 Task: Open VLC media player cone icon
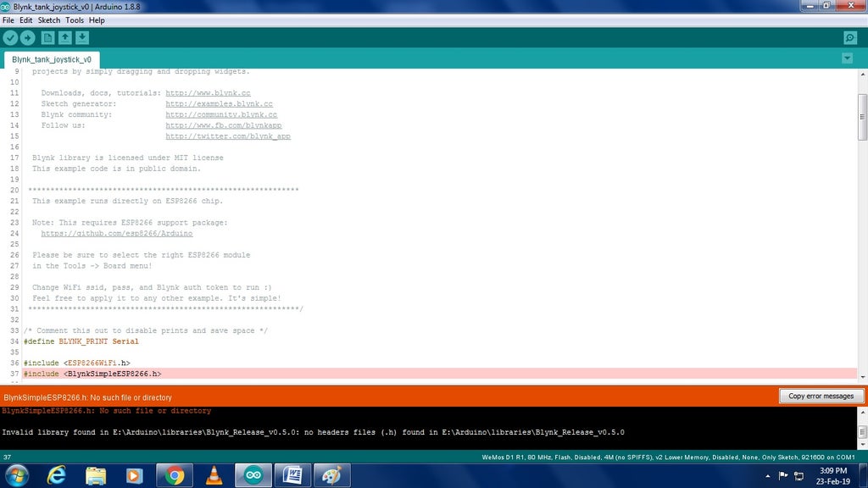coord(214,475)
